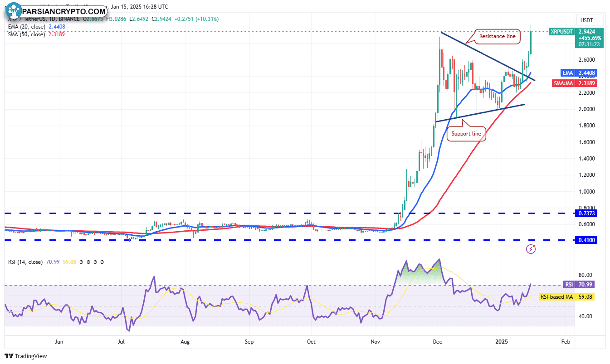The image size is (610, 364).
Task: Open the USDT currency selector
Action: tap(590, 20)
